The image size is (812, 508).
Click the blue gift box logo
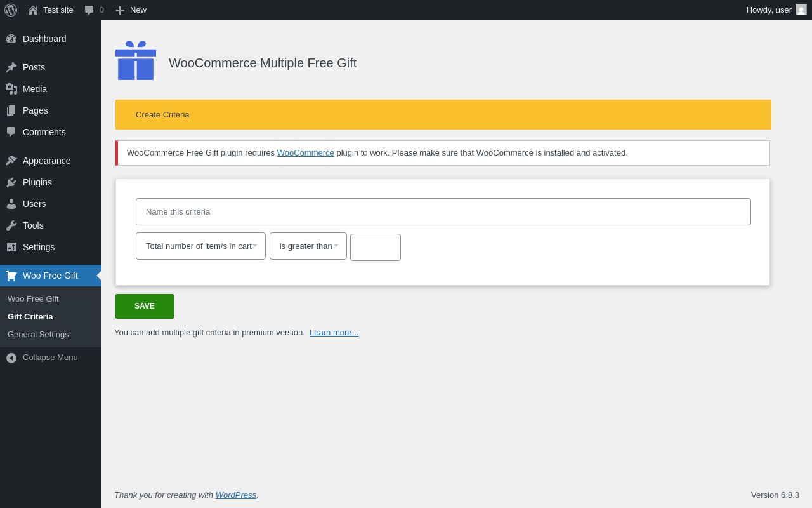[136, 60]
